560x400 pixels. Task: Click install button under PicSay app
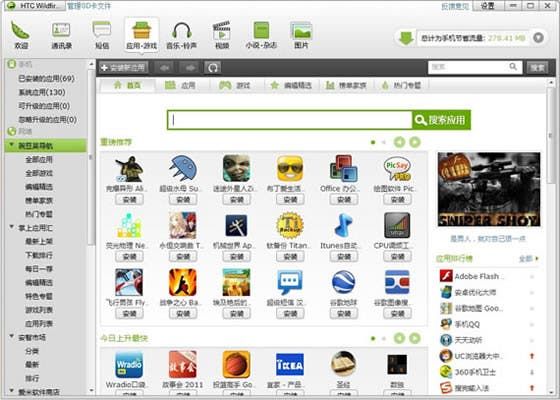point(397,200)
